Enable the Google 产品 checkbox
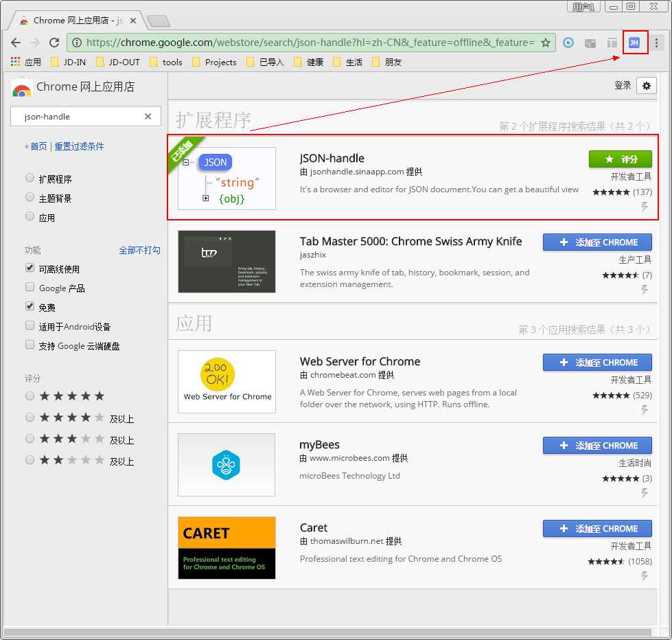672x640 pixels. (30, 287)
